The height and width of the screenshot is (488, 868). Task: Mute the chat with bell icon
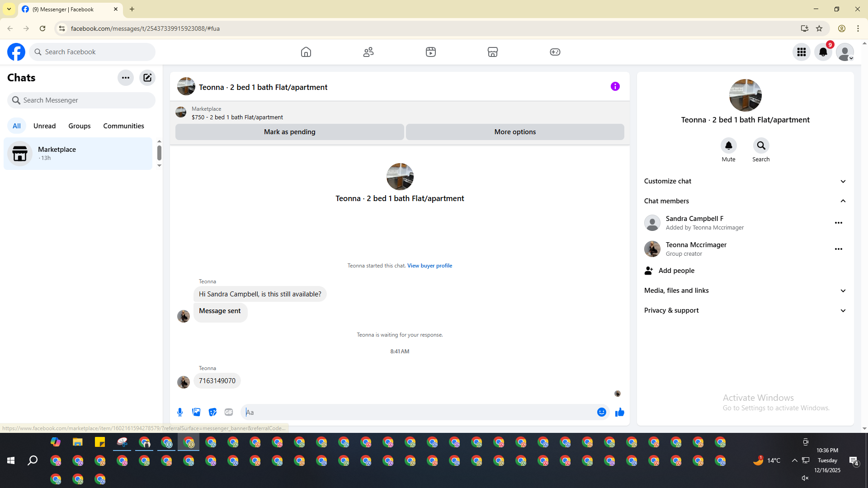729,145
